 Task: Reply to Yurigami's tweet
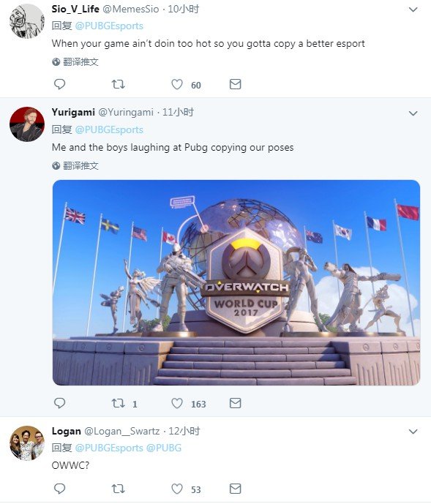59,403
